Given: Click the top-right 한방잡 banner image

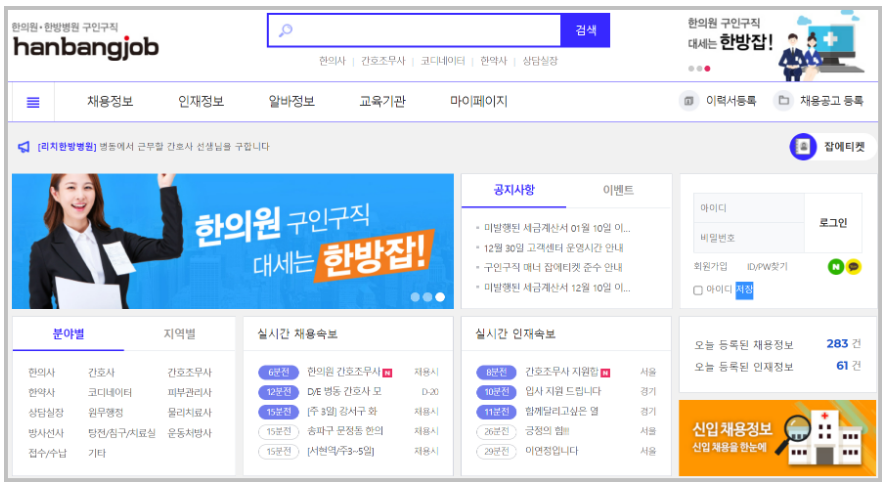Looking at the screenshot, I should point(776,46).
